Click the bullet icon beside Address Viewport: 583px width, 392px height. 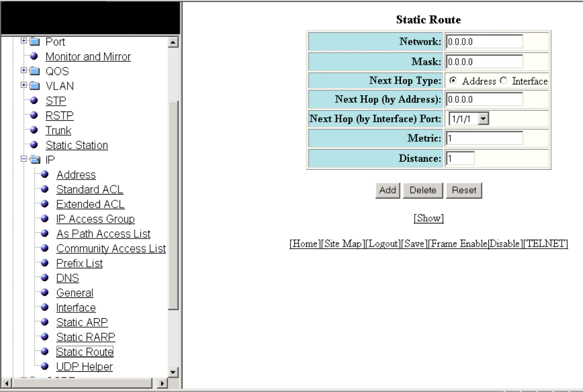(44, 174)
